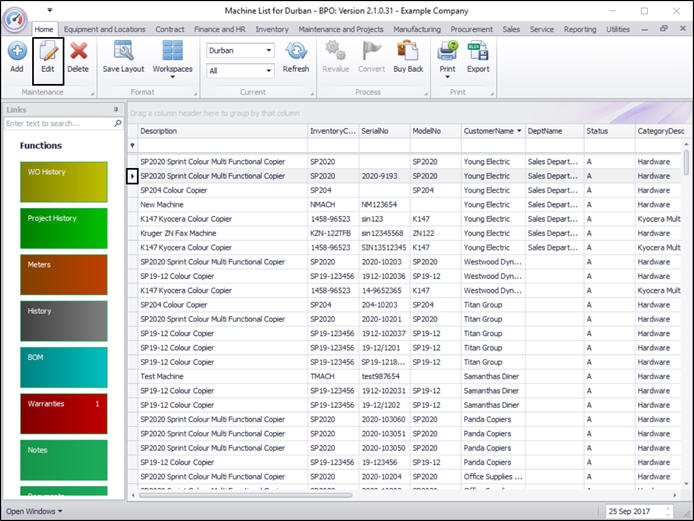This screenshot has height=521, width=694.
Task: Open the WO History function tile
Action: point(63,181)
